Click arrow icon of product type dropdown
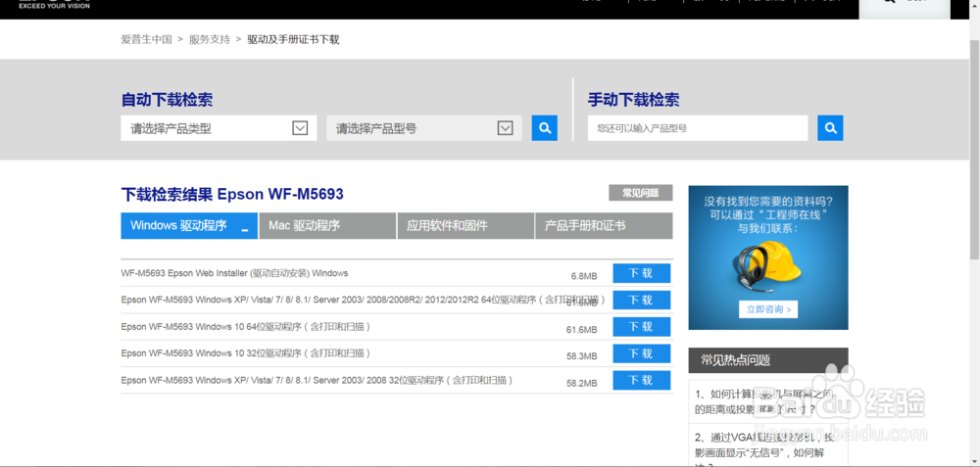980x467 pixels. click(x=300, y=128)
